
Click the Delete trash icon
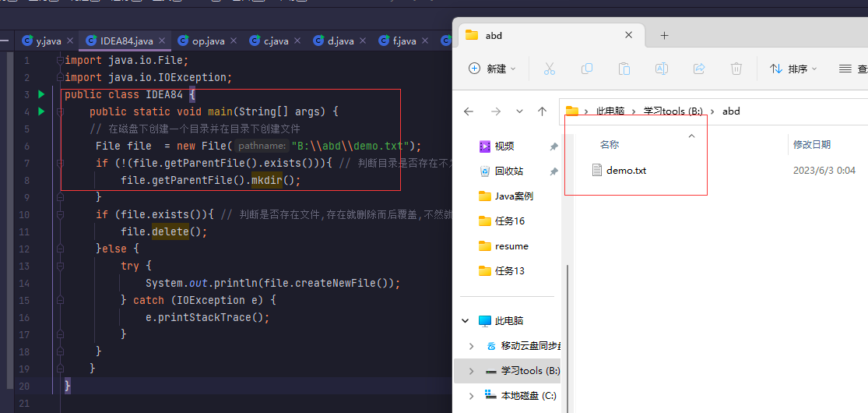coord(736,69)
